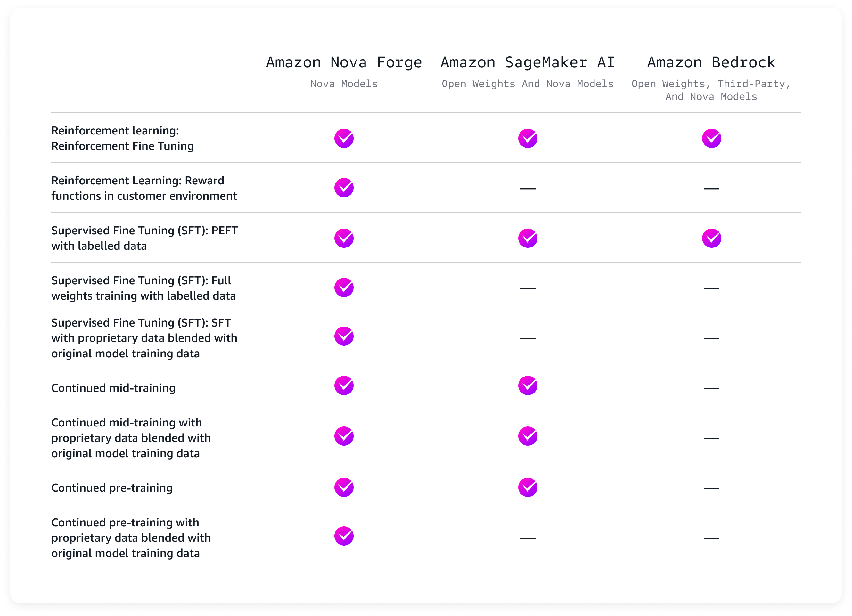
Task: Click Bedrock dash for full weights training
Action: [711, 288]
